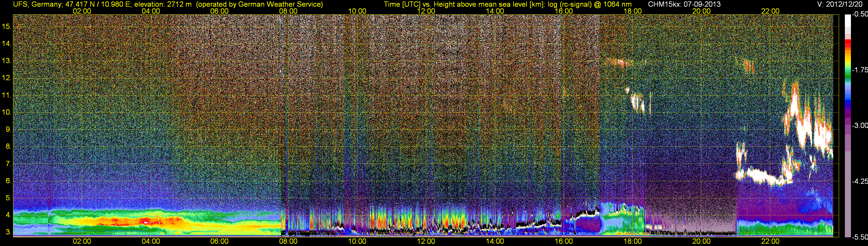Click the '5.' km height axis label

(8, 198)
